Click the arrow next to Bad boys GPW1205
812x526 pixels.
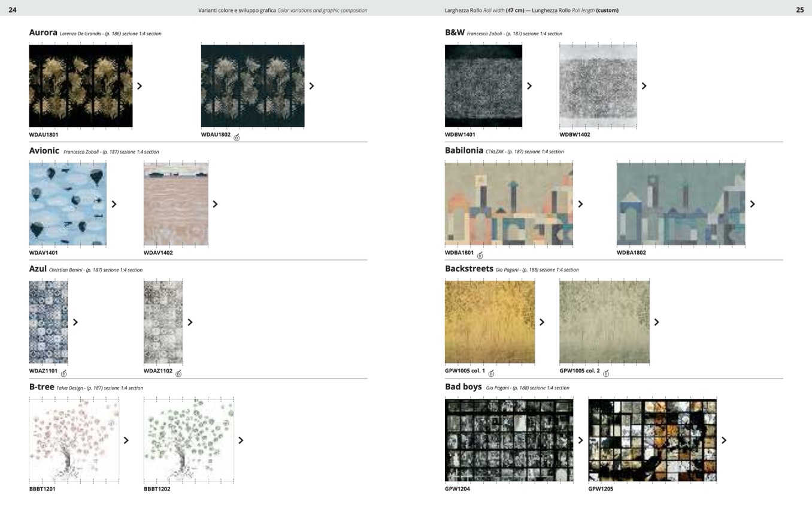coord(723,440)
